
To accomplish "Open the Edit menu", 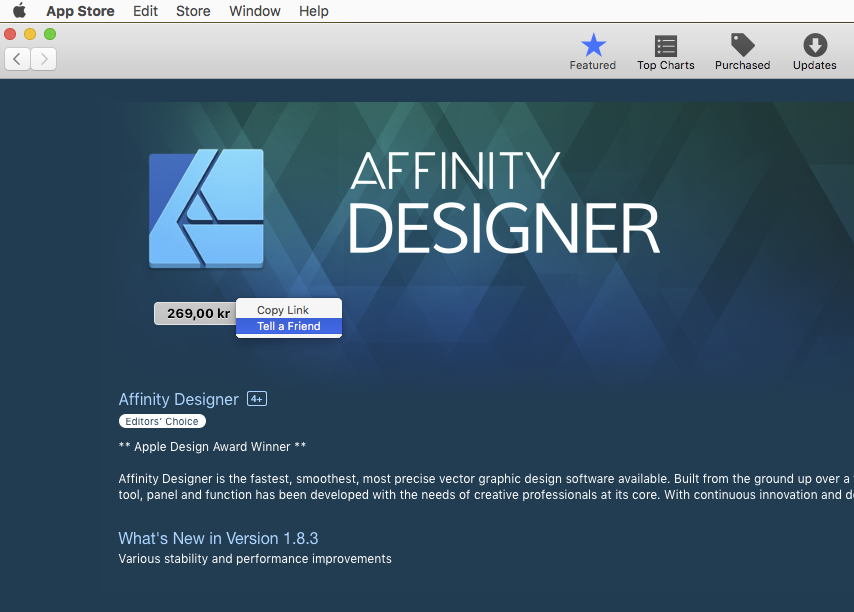I will click(x=145, y=11).
